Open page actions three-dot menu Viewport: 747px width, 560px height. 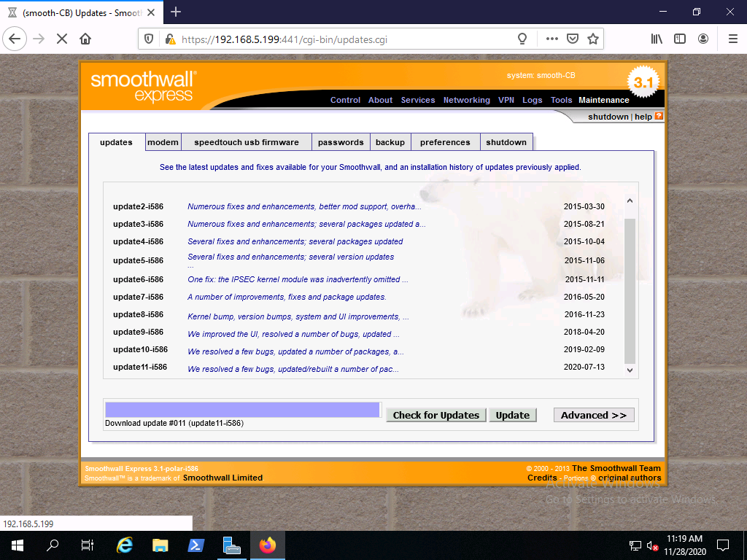(x=551, y=39)
